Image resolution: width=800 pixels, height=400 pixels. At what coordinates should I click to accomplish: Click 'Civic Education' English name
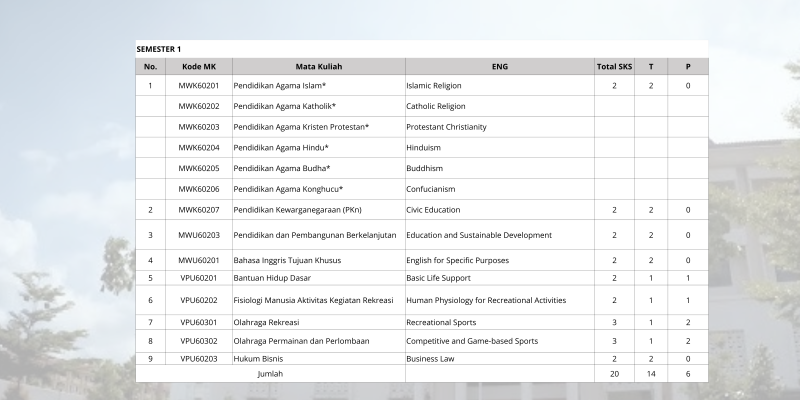433,210
